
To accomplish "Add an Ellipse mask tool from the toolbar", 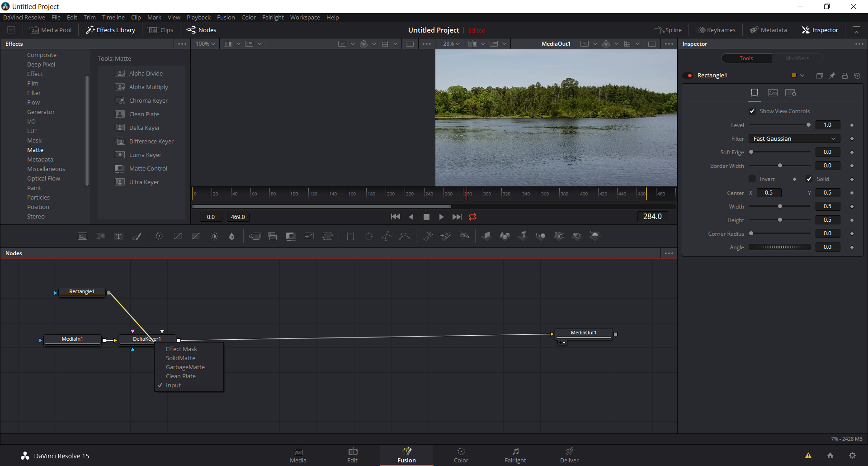I will [x=368, y=236].
